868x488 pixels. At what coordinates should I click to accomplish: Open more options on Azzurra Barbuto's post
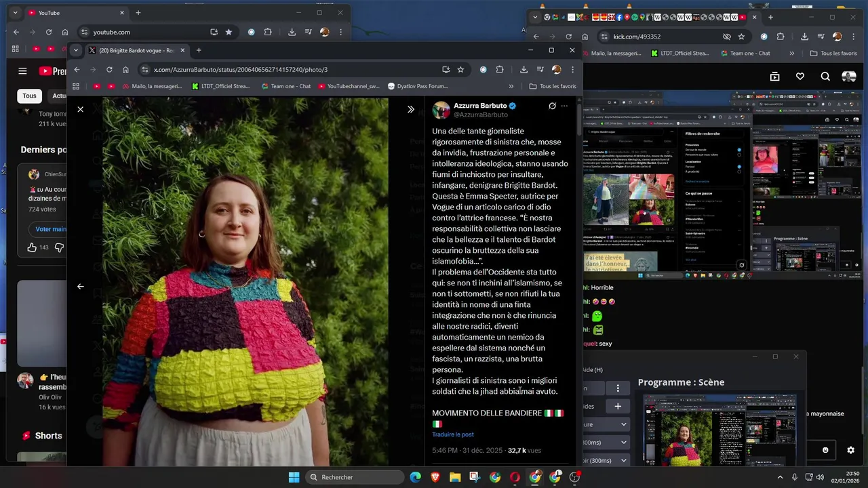tap(564, 106)
